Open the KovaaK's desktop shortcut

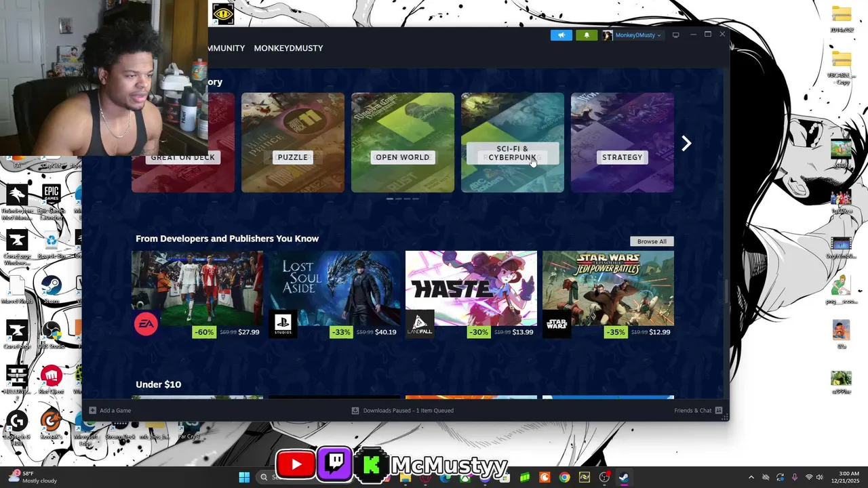coord(52,426)
